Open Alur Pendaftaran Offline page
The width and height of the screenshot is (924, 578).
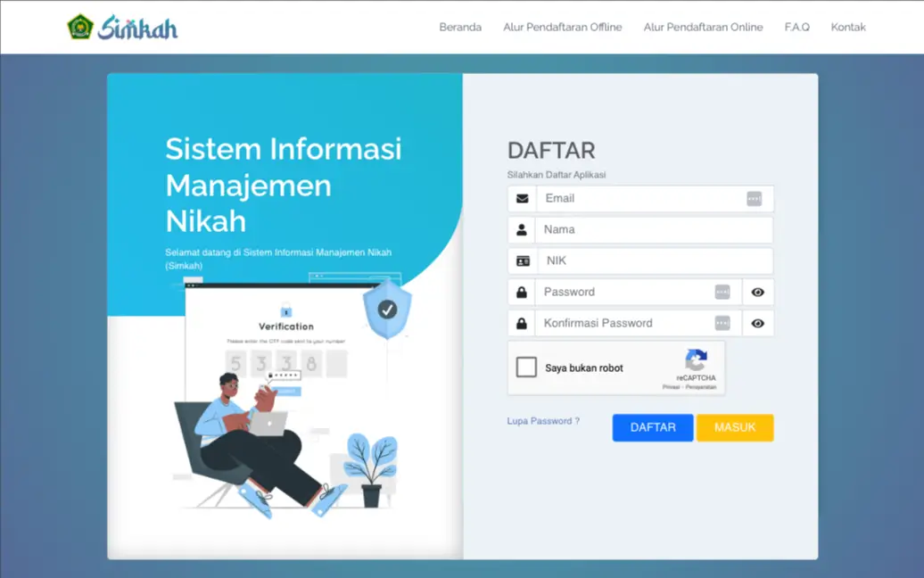pyautogui.click(x=562, y=27)
